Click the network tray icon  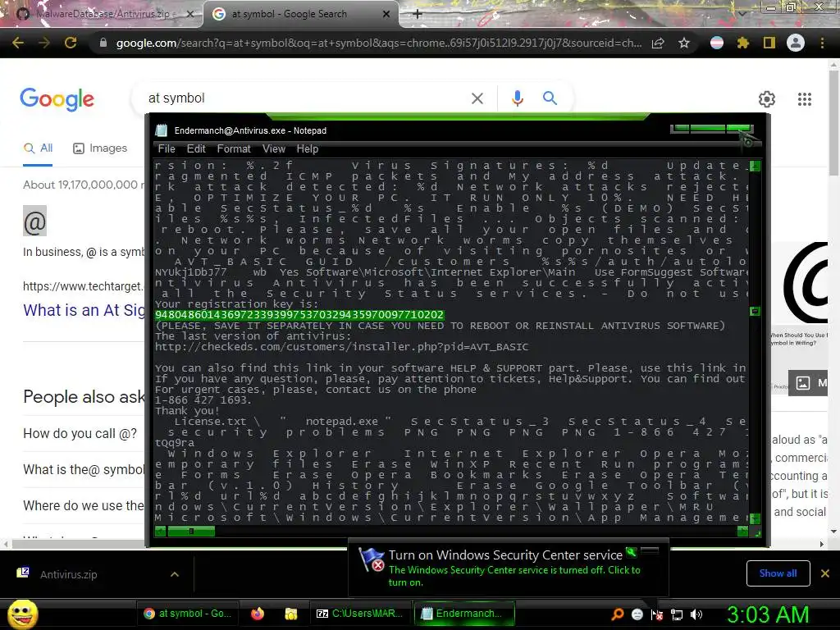pos(677,614)
